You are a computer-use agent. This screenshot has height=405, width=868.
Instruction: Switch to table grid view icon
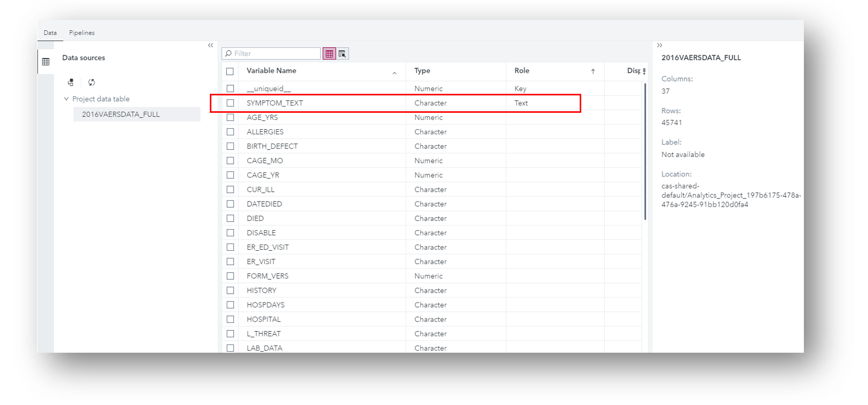(329, 53)
